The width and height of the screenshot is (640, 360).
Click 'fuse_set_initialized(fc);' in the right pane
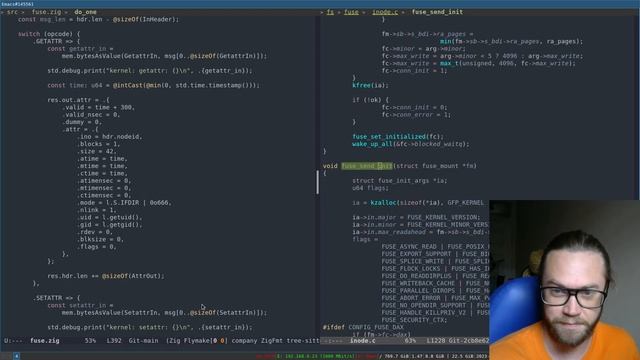point(398,137)
